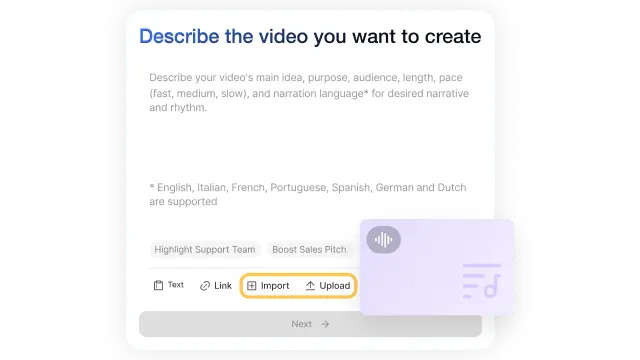Choose the Link option label
This screenshot has width=640, height=360.
pyautogui.click(x=223, y=286)
